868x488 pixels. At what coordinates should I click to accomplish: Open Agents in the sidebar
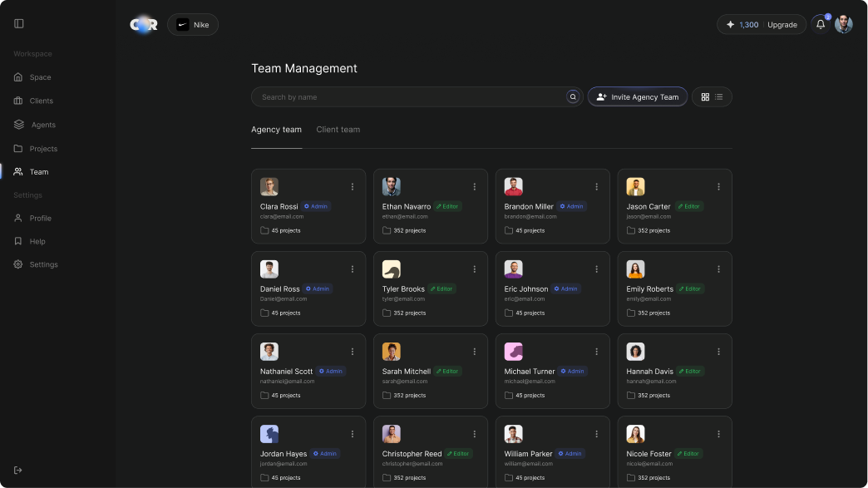pyautogui.click(x=42, y=125)
